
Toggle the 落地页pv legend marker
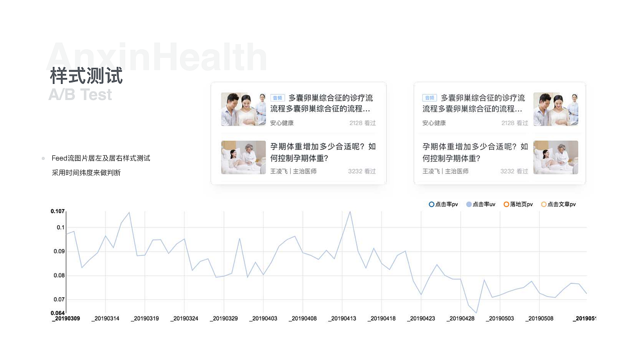point(506,205)
